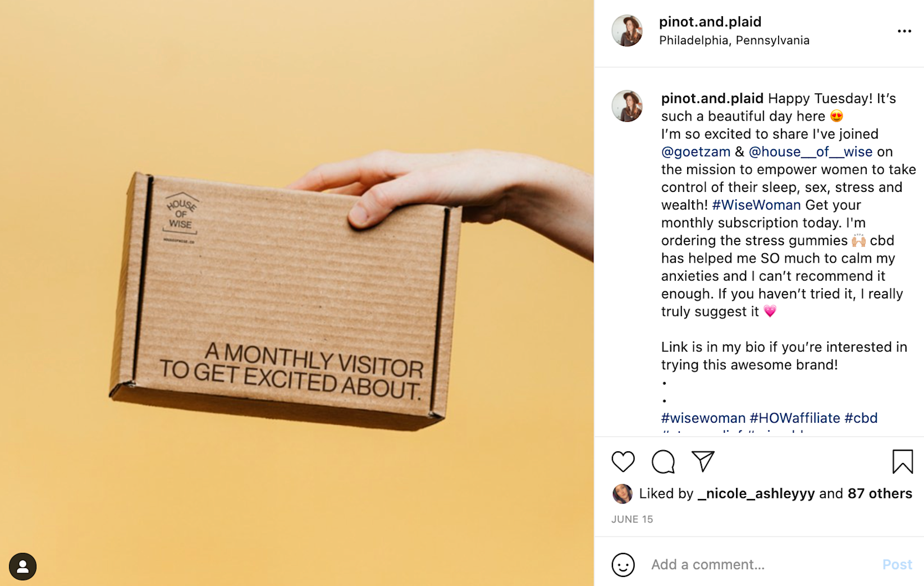Visit @house__of__wise mentioned profile
The width and height of the screenshot is (924, 586).
810,152
